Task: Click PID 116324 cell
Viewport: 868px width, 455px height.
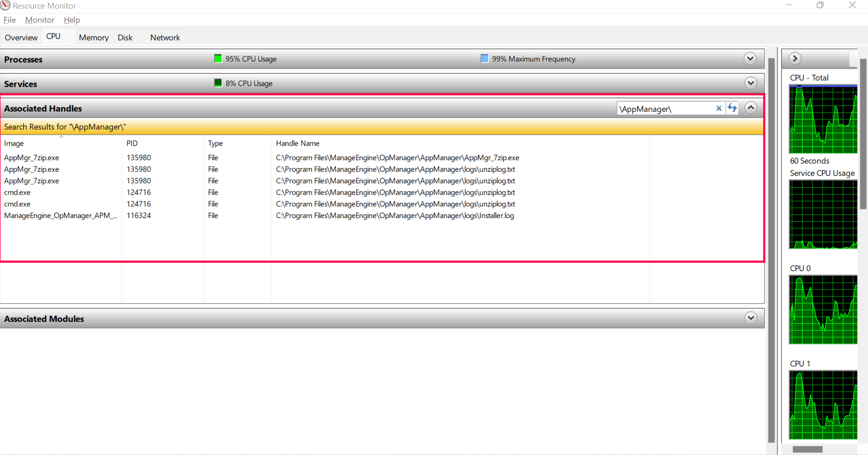Action: (139, 215)
